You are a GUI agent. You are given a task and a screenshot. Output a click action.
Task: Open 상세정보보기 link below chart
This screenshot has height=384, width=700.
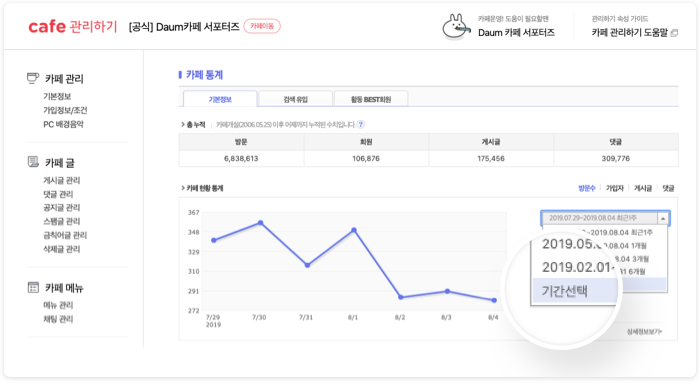[x=644, y=331]
